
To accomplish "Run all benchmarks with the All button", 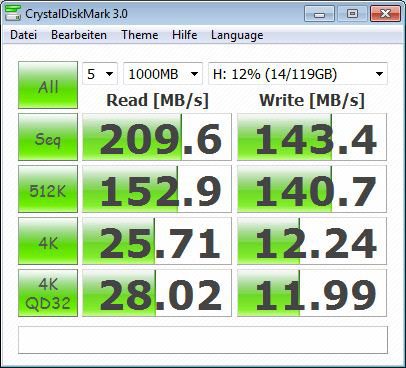I will pos(48,85).
